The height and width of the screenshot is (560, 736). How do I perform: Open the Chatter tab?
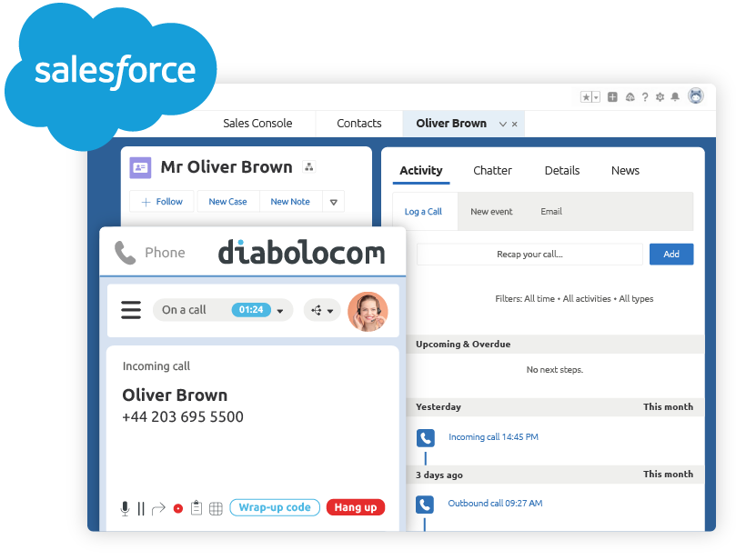[492, 171]
